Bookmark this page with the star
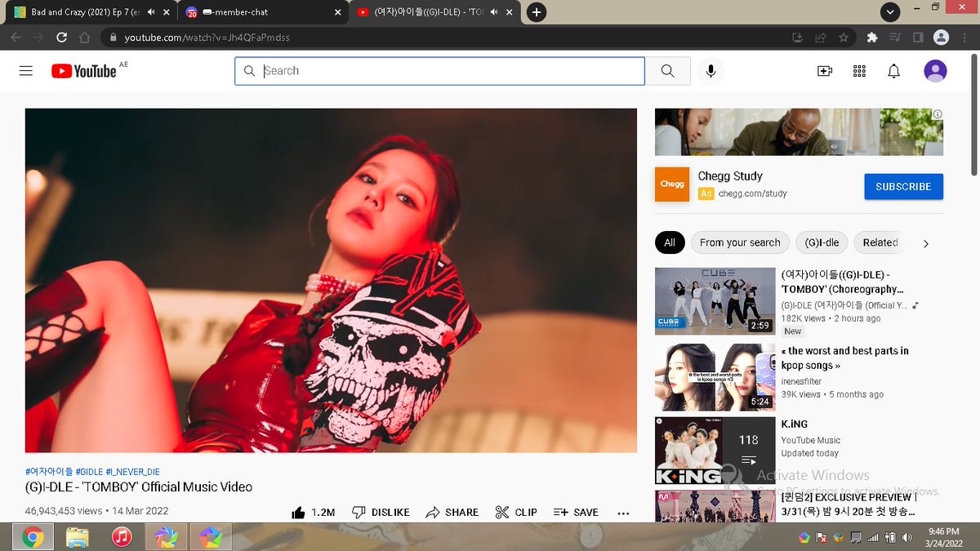The width and height of the screenshot is (980, 551). (844, 38)
